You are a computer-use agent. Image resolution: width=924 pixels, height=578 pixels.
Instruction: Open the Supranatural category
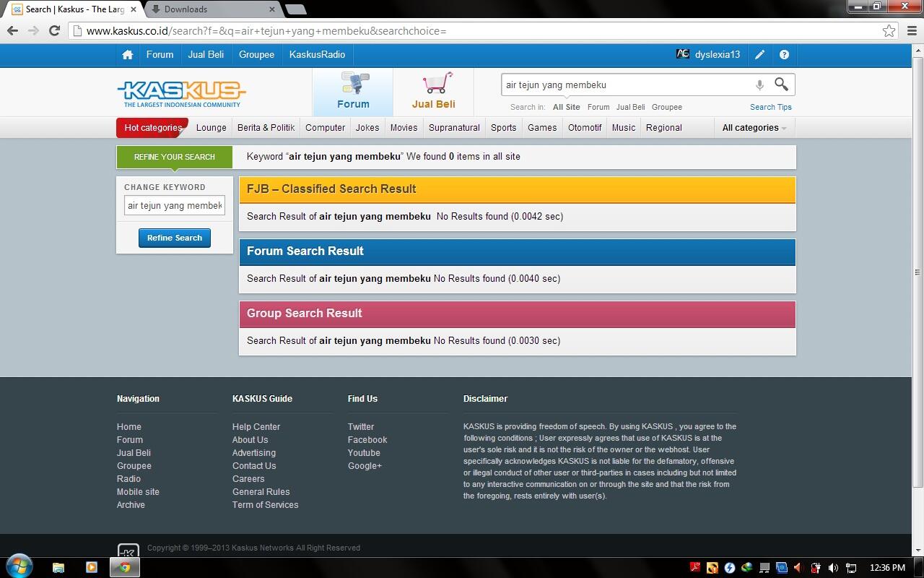click(x=454, y=128)
